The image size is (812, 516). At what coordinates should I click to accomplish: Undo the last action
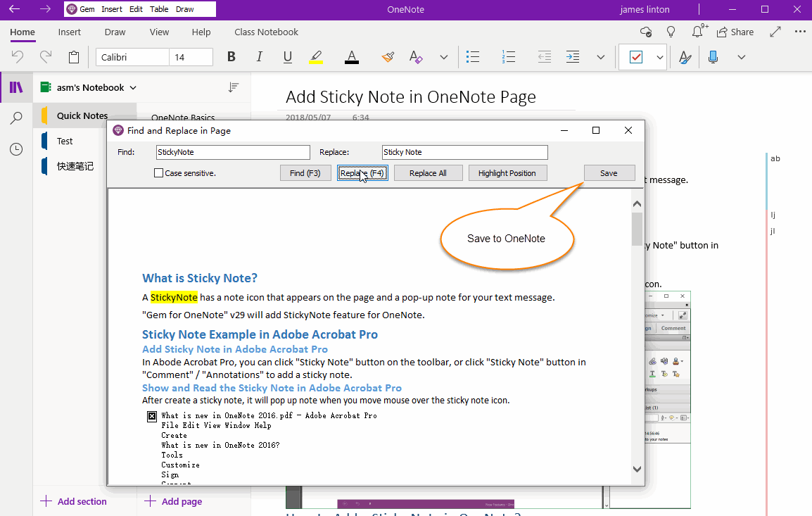coord(18,57)
